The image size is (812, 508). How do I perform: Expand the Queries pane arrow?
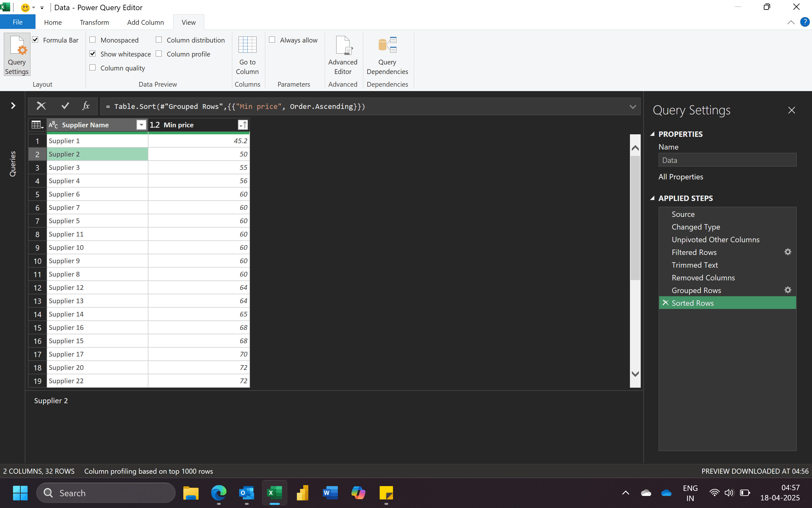pos(13,106)
